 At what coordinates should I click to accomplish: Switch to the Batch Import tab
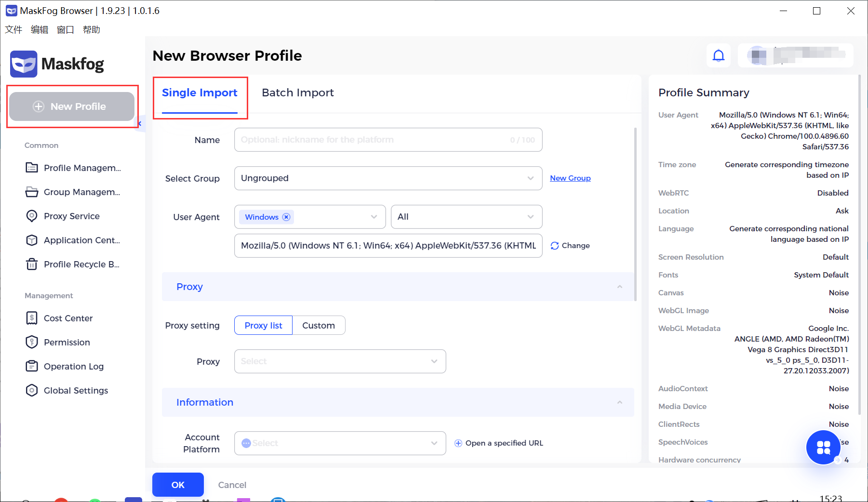point(298,92)
